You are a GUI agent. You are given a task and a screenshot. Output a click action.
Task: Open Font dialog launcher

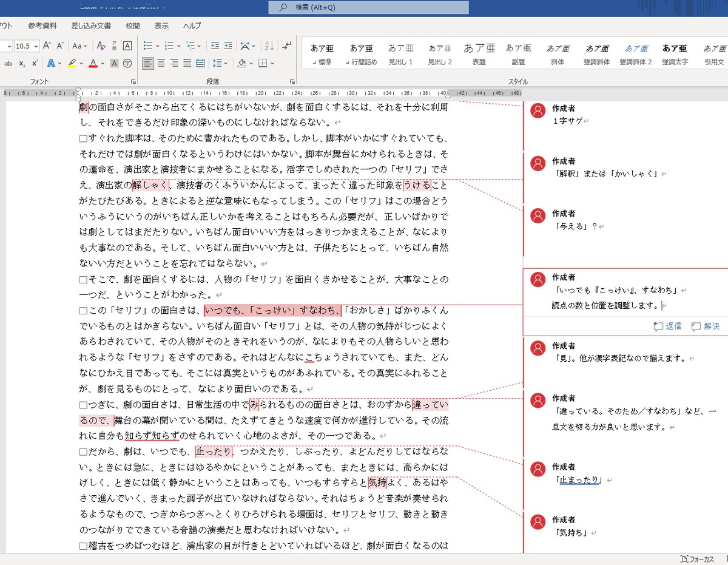(133, 81)
